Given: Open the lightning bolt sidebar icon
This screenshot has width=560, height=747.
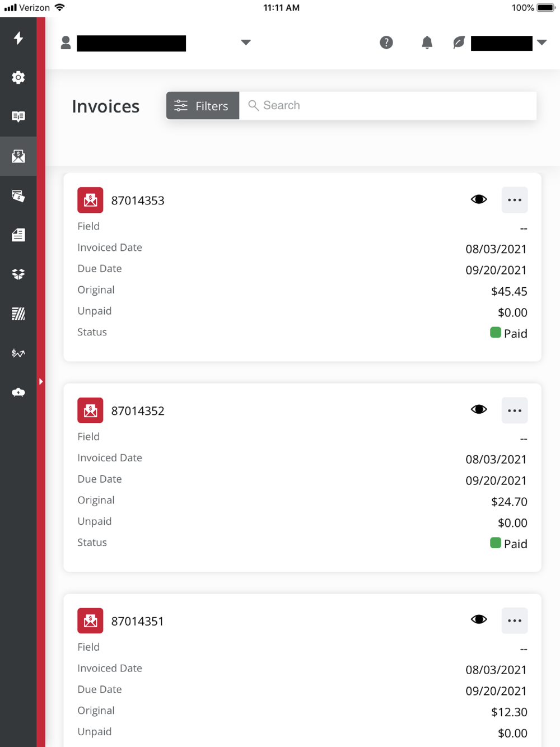Looking at the screenshot, I should (x=18, y=38).
